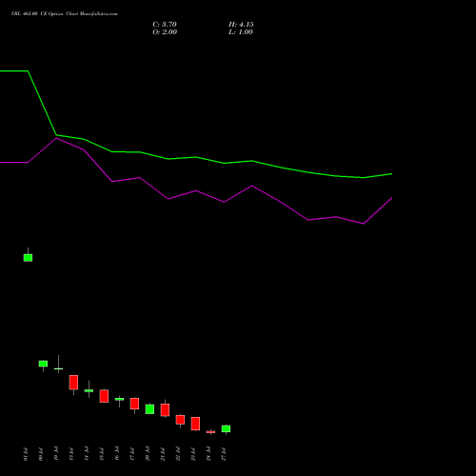476x476 pixels.
Task: Click the chart title text at top
Action: [x=65, y=14]
